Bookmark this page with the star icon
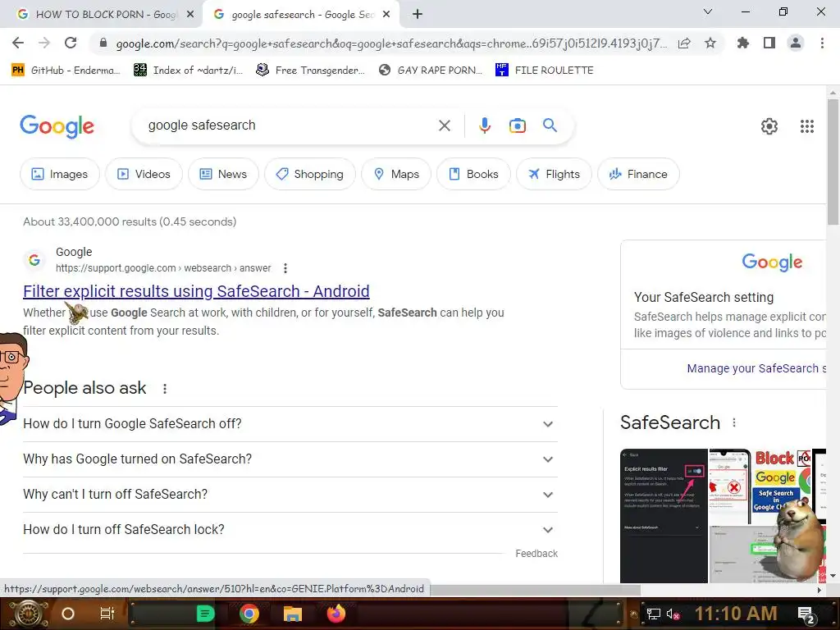The height and width of the screenshot is (630, 840). tap(710, 43)
